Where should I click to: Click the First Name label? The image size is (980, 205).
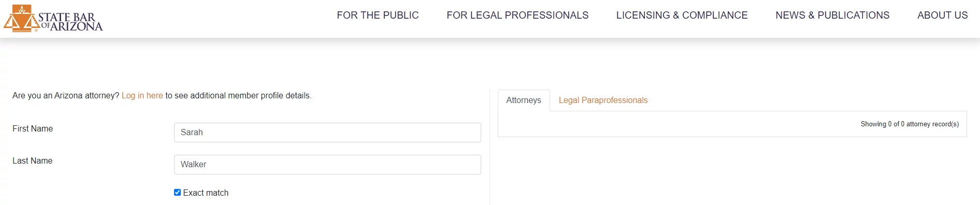click(x=33, y=129)
